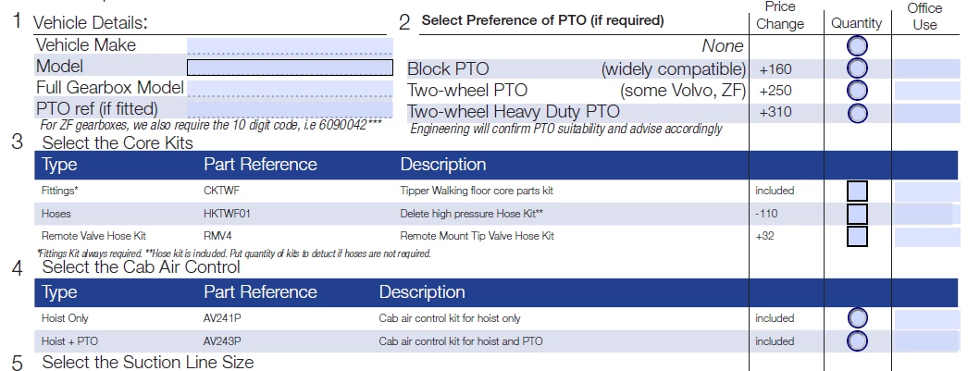The image size is (980, 371).
Task: Select the Two-wheel PTO radio button
Action: click(x=857, y=91)
